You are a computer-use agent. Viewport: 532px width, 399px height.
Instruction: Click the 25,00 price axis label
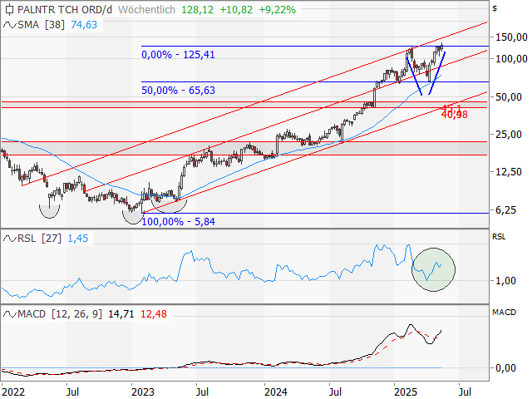[509, 135]
